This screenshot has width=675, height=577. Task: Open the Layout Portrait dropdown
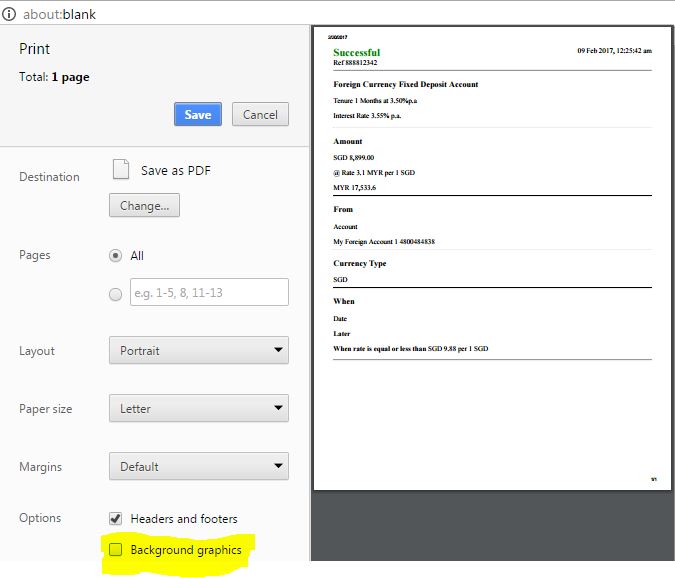pyautogui.click(x=198, y=350)
